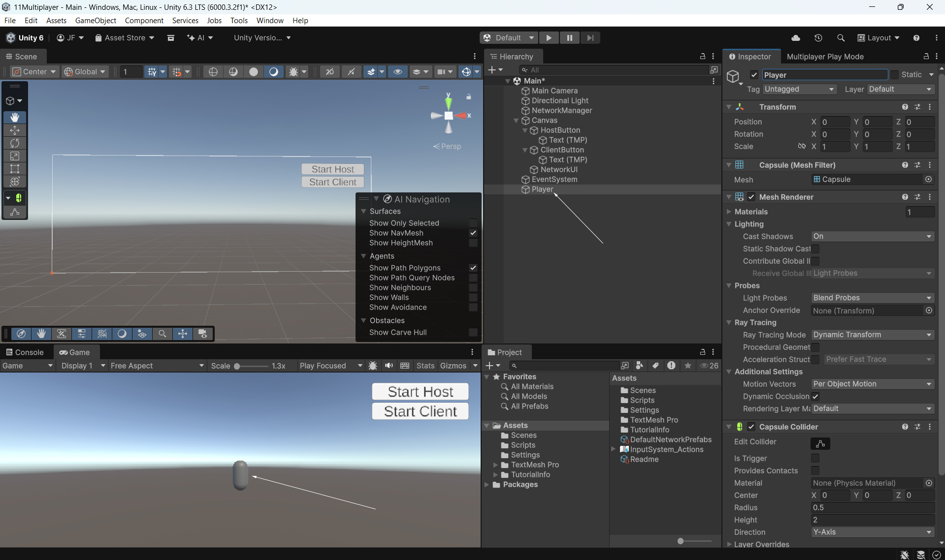Collapse the Canvas object in Hierarchy
Image resolution: width=945 pixels, height=560 pixels.
coord(516,121)
